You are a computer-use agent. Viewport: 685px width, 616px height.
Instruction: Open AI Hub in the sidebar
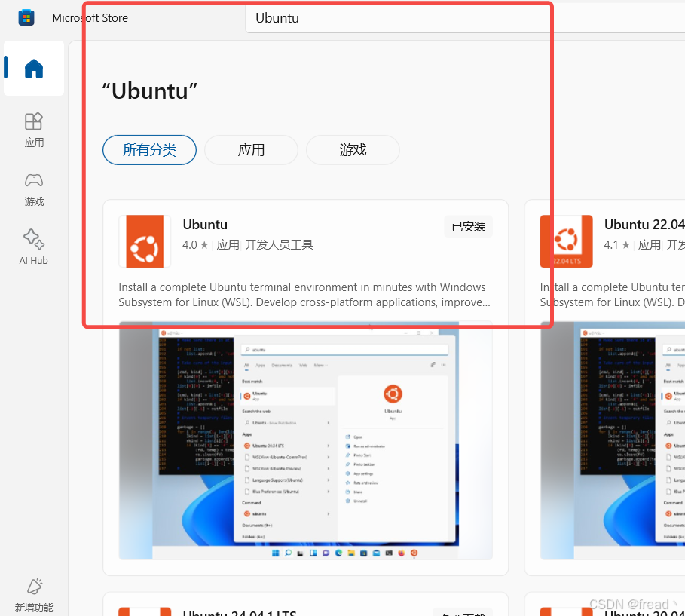click(34, 247)
